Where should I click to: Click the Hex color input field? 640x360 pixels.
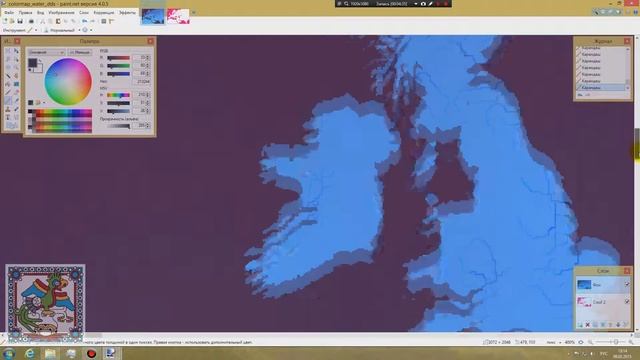(x=142, y=82)
